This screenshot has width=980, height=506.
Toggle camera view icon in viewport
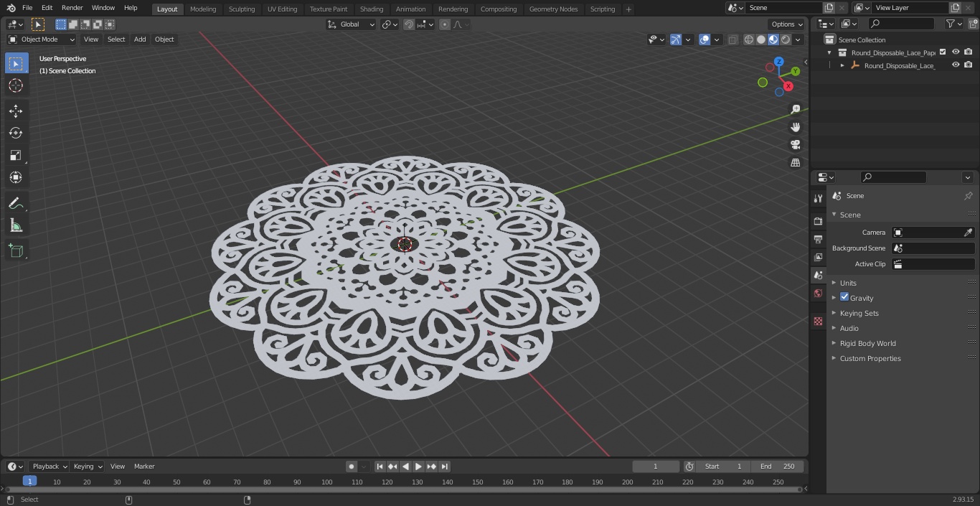tap(796, 144)
